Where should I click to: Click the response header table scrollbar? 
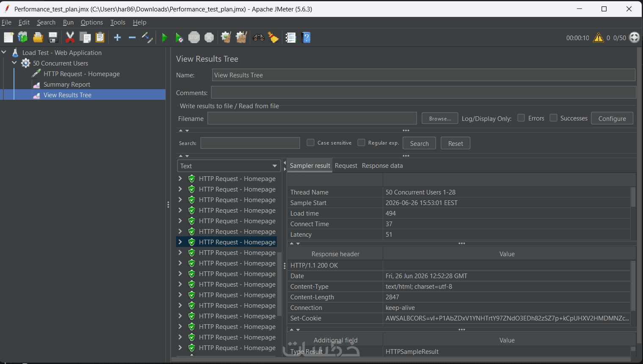click(633, 286)
